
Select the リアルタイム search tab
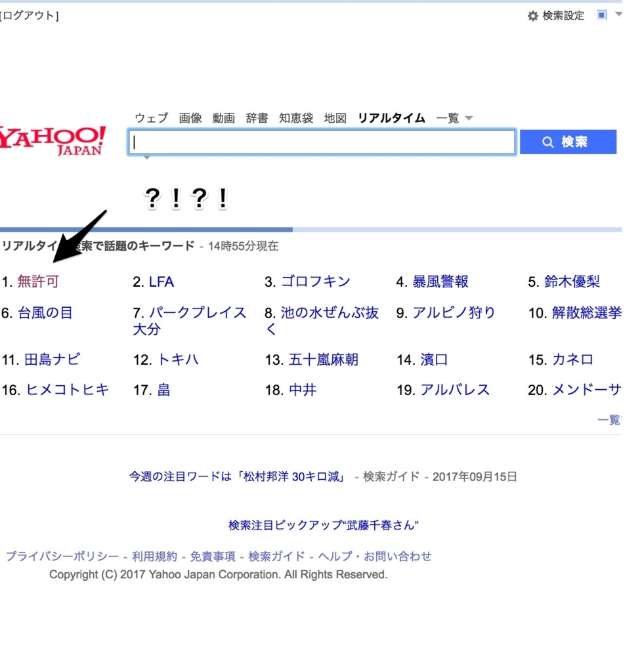coord(391,118)
